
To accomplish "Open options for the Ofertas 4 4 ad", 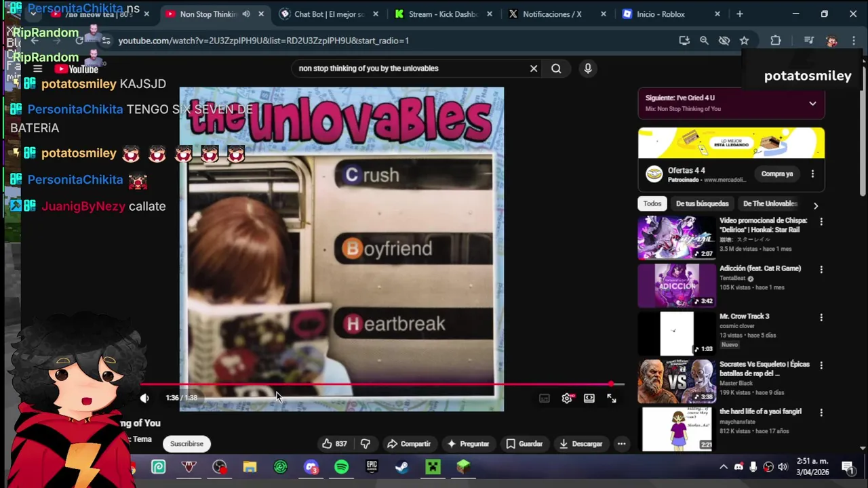I will (x=812, y=174).
